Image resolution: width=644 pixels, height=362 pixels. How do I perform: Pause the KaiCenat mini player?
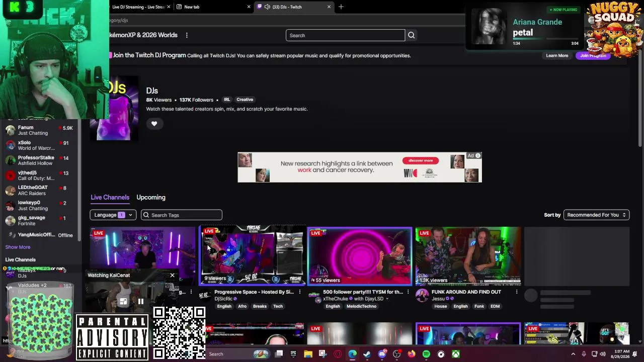pos(141,302)
